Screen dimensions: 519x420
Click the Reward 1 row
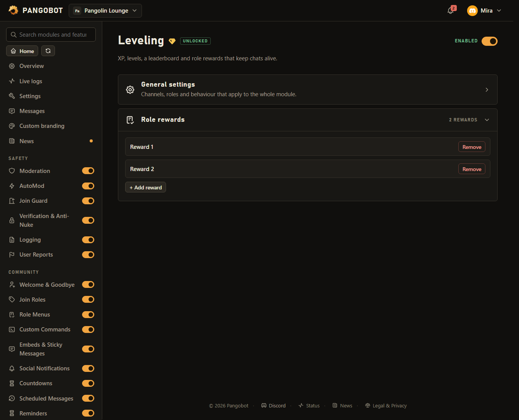308,147
